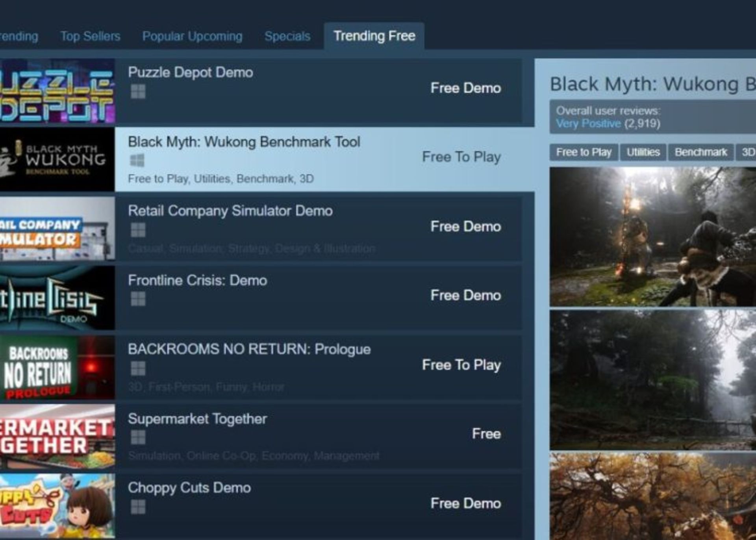Open Frontline Crisis Demo capsule image
This screenshot has width=756, height=540.
click(x=57, y=298)
